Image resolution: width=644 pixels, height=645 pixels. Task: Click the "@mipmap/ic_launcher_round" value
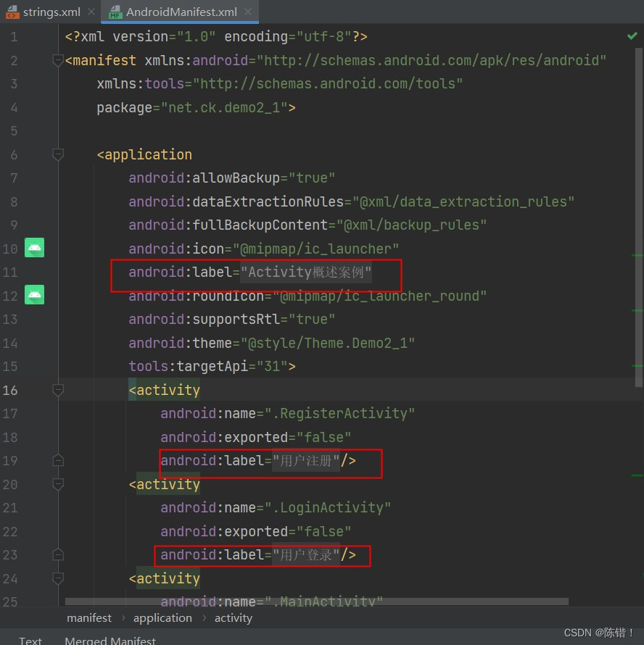(x=379, y=296)
